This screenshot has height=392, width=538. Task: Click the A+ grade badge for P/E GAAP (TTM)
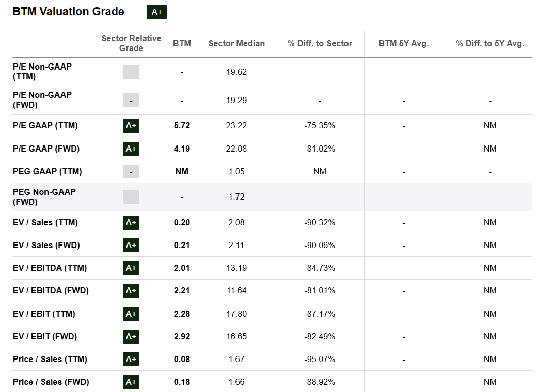[131, 126]
